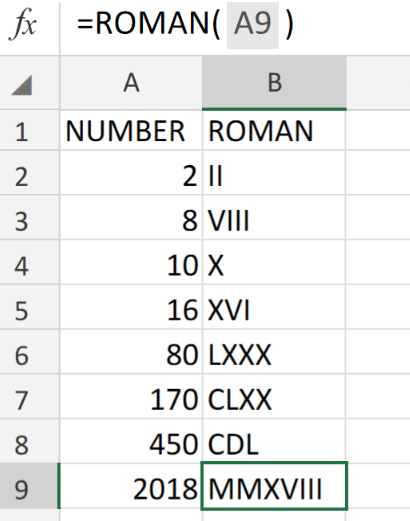Select row 5 header
410x521 pixels.
pos(22,310)
